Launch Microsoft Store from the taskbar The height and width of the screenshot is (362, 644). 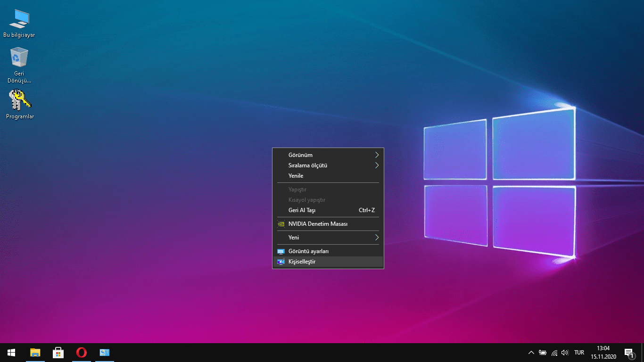click(x=58, y=353)
